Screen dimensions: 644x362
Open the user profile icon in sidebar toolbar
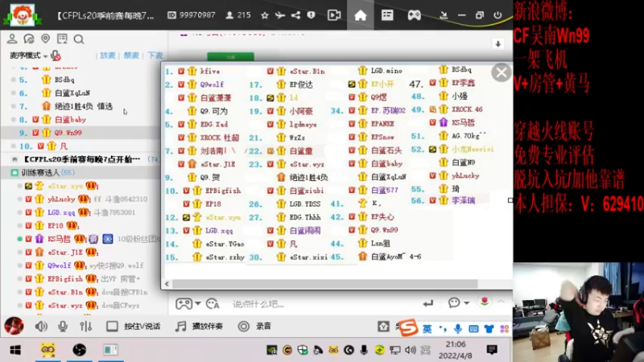[12, 39]
